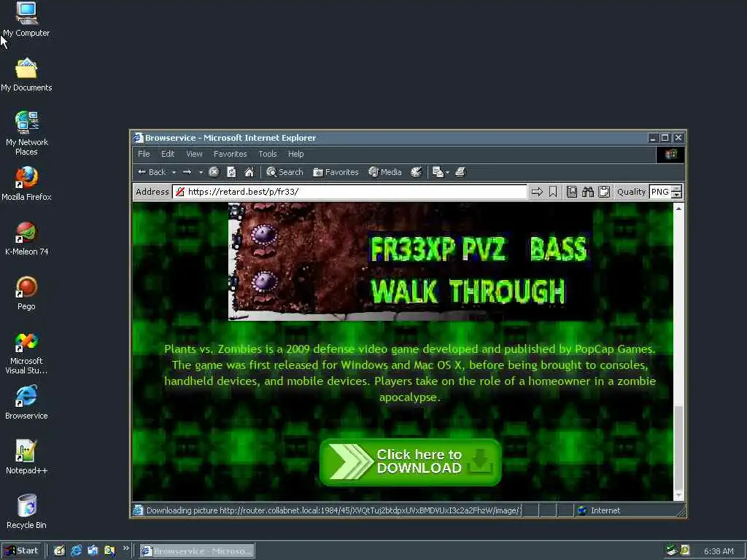Screen dimensions: 747x560
Task: Click the 6:38 AM taskbar clock
Action: point(719,551)
